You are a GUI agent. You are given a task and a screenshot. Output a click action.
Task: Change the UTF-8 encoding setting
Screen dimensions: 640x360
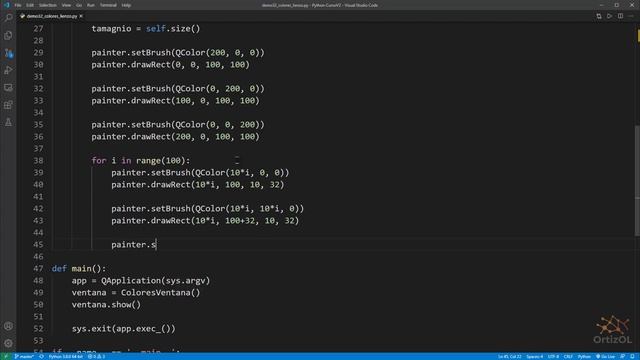(553, 356)
